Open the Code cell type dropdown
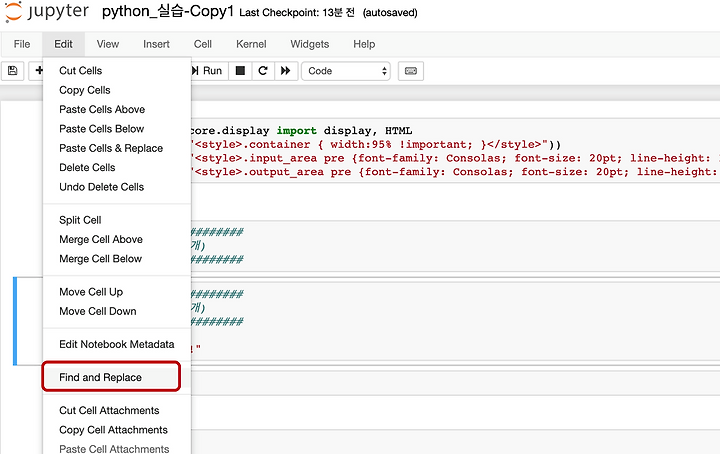Screen dimensions: 720x454 pyautogui.click(x=346, y=71)
